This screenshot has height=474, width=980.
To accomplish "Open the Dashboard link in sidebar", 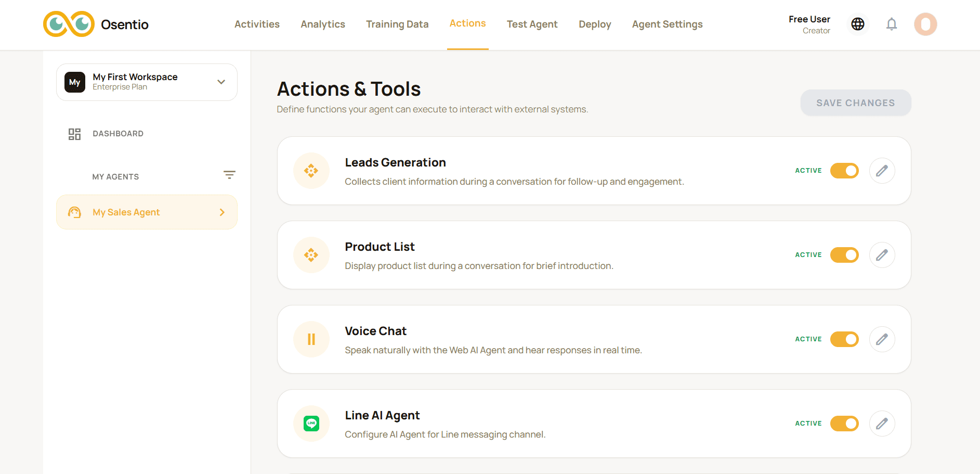I will pos(118,134).
